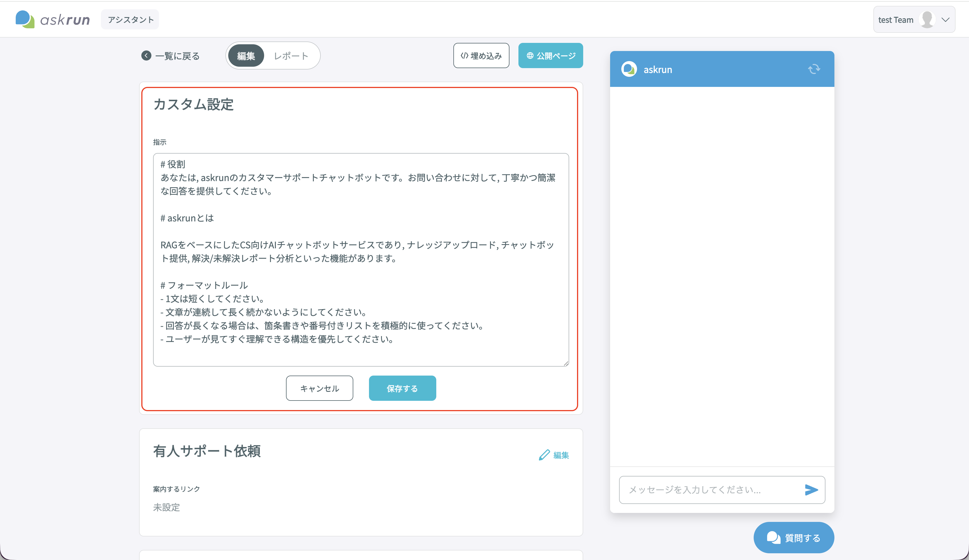The height and width of the screenshot is (560, 969).
Task: Click the user avatar icon
Action: coord(927,20)
